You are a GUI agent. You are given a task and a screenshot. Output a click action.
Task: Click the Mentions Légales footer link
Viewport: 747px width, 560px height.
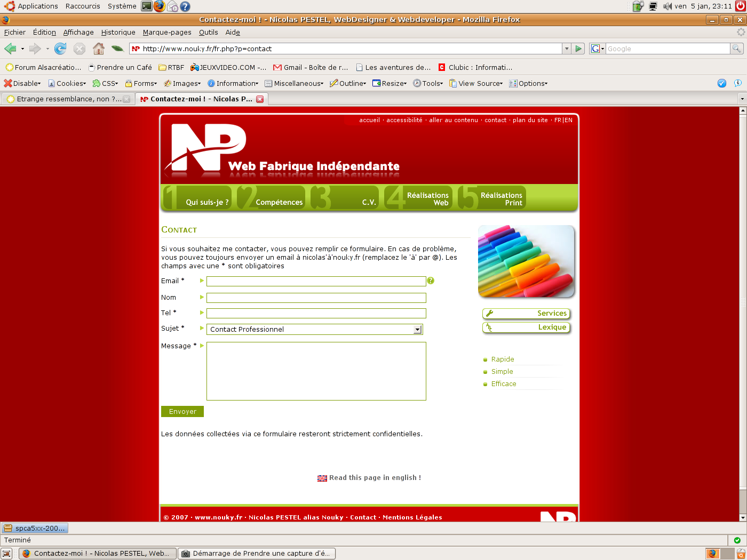tap(412, 517)
